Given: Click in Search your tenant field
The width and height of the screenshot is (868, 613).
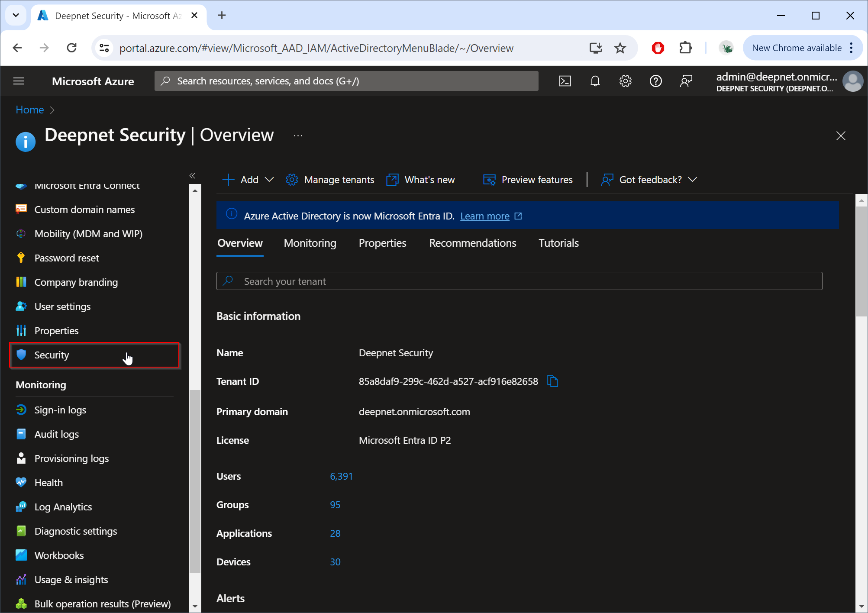Looking at the screenshot, I should click(520, 281).
